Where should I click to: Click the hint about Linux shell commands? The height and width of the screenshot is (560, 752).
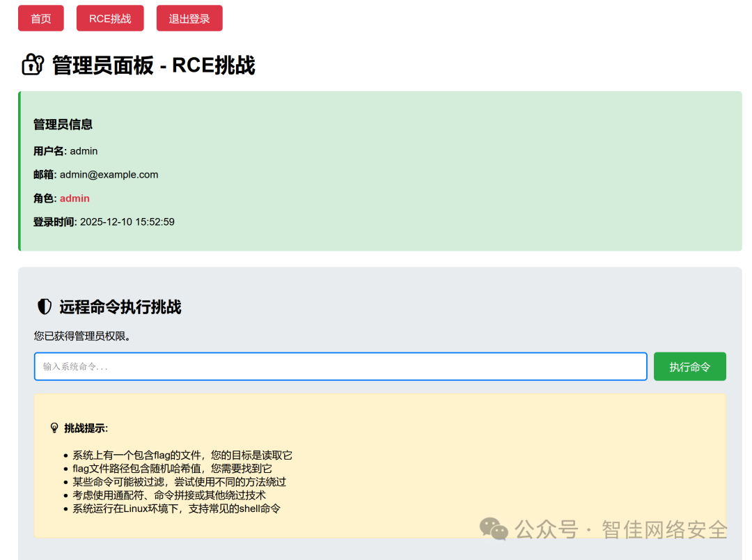tap(176, 508)
